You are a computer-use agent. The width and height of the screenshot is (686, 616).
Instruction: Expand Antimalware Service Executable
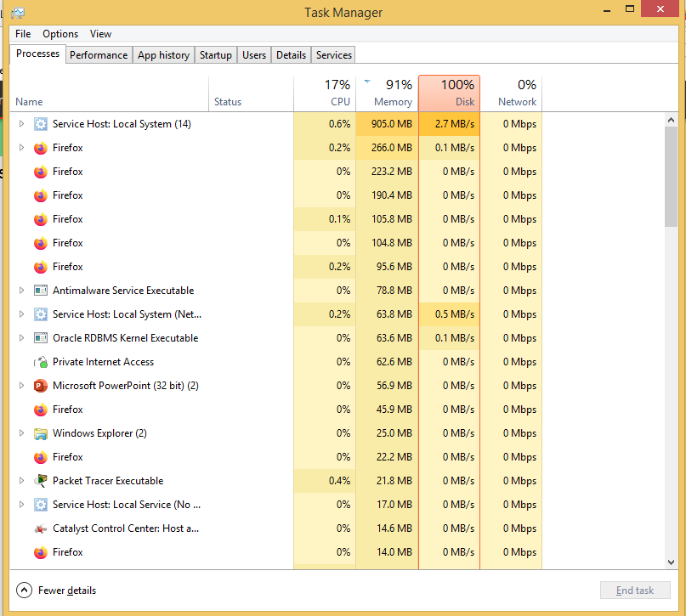21,291
